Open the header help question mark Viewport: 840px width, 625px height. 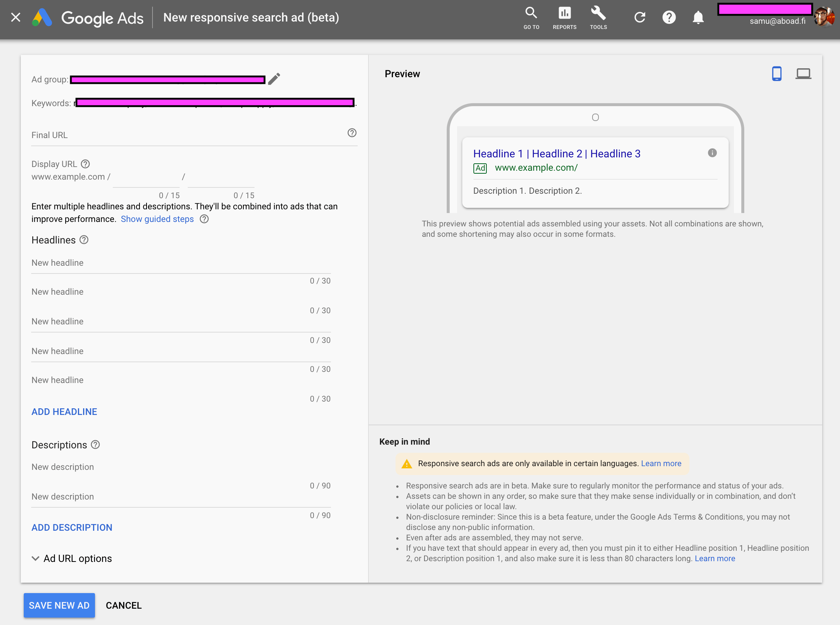669,17
